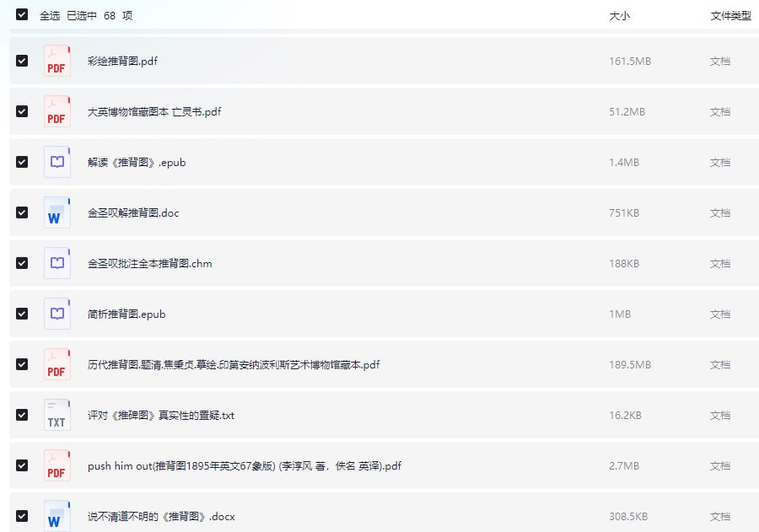Click the 16.2KB size value
Viewport: 759px width, 532px height.
coord(625,416)
